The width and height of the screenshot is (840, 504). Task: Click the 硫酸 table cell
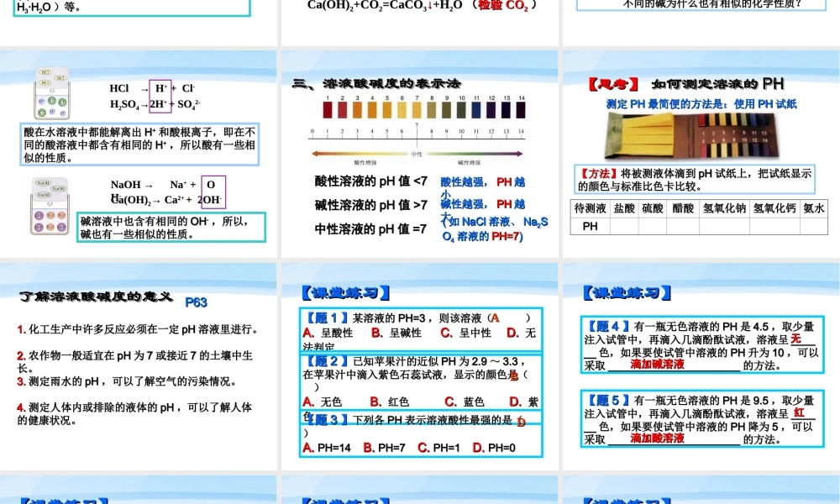coord(652,208)
